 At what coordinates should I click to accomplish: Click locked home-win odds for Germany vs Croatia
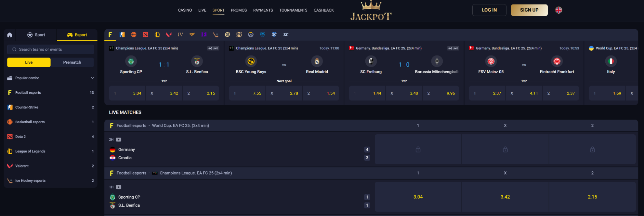(418, 149)
